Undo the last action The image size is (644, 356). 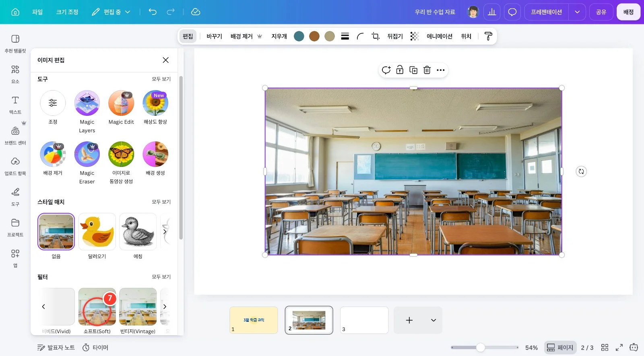[x=153, y=12]
